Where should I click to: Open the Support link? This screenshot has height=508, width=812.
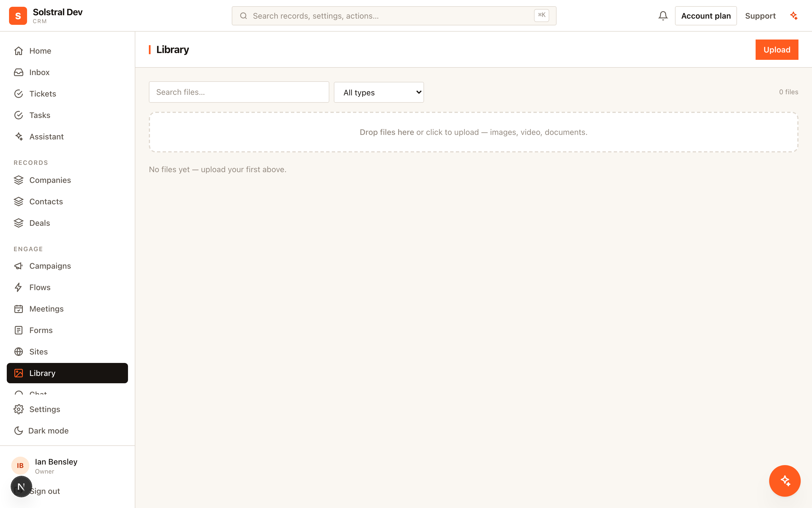point(760,16)
